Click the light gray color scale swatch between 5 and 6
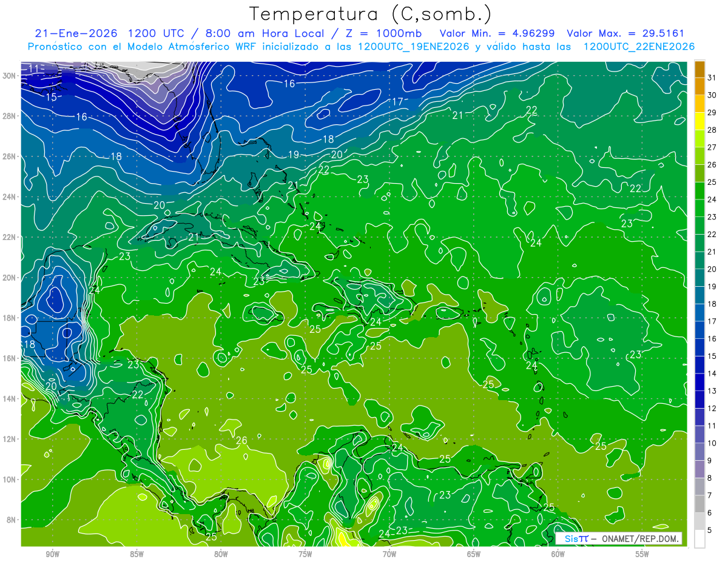Screen dimensions: 728x562 699,521
